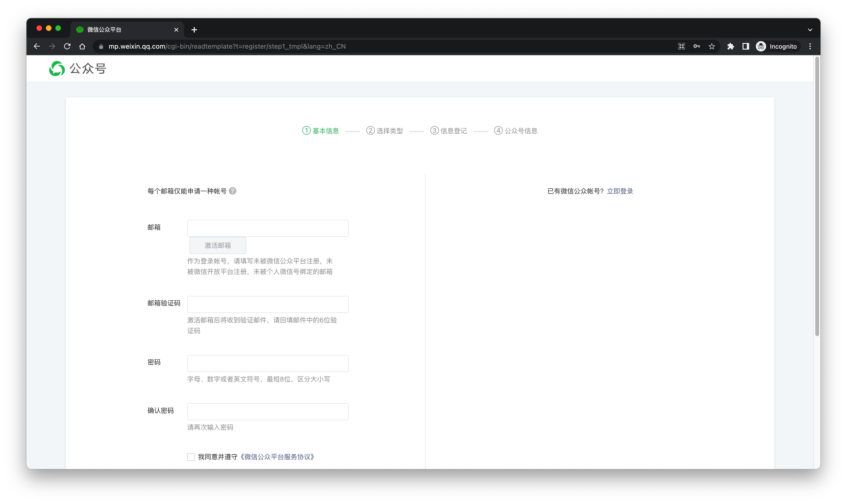Click the 邮箱 input field

click(x=268, y=228)
